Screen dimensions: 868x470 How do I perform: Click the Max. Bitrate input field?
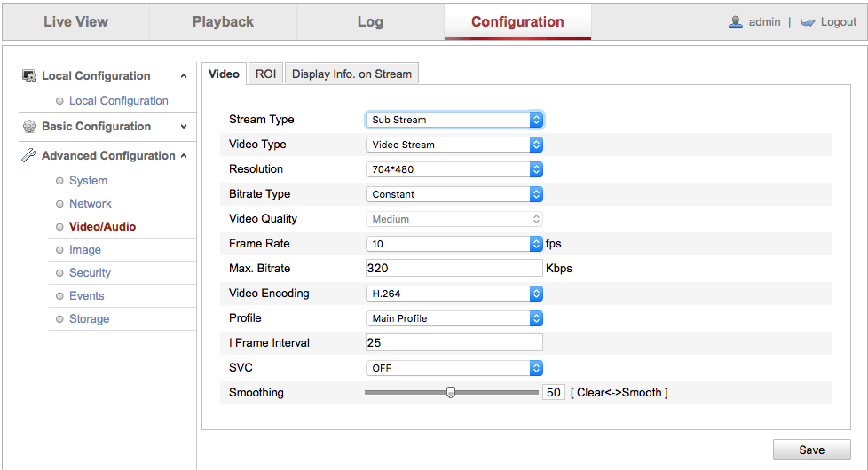click(454, 268)
